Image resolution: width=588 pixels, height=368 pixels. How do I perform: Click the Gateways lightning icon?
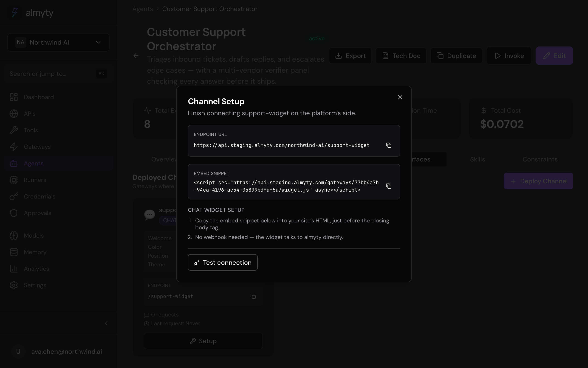pos(14,147)
